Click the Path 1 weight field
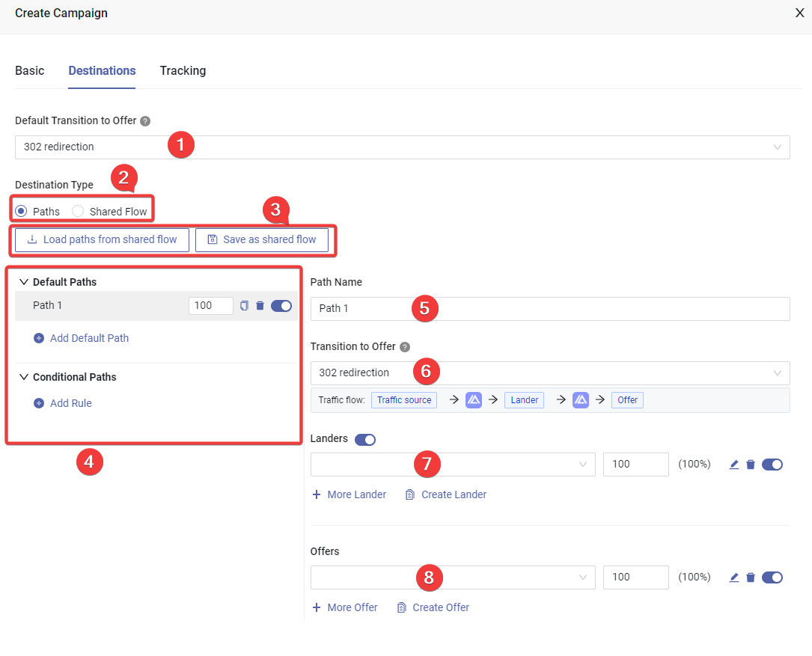Screen dimensions: 812x656 (211, 305)
